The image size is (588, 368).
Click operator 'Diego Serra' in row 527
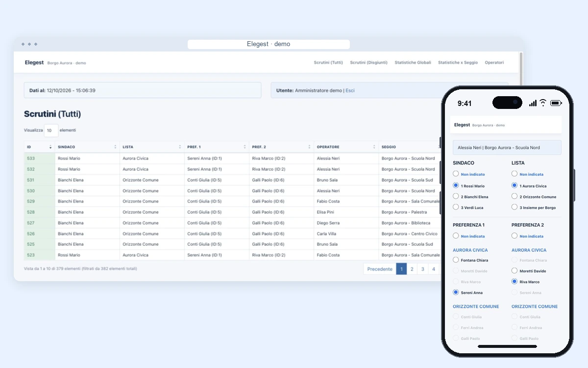328,223
